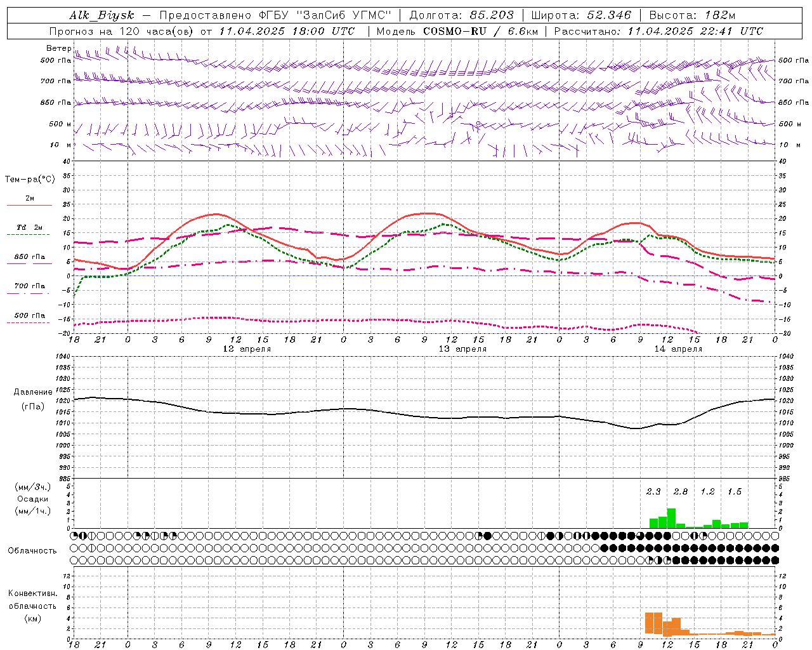The image size is (812, 650).
Task: Click the "Давление" pressure panel label
Action: coord(33,392)
